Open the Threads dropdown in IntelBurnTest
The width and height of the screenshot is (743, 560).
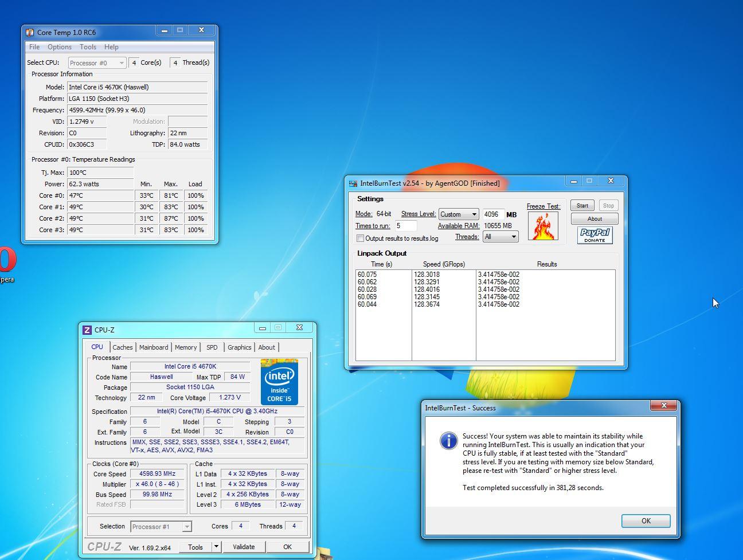coord(500,237)
